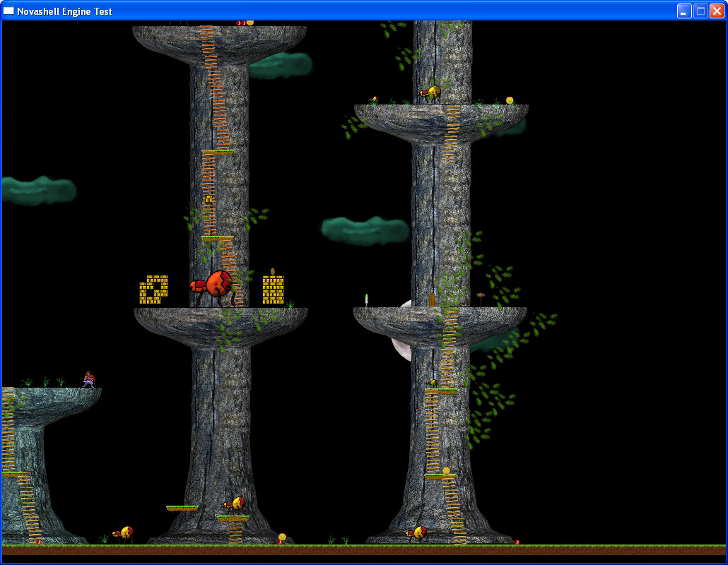This screenshot has width=728, height=565.
Task: Collect the gold coin on the ground by the left tree
Action: [x=282, y=537]
